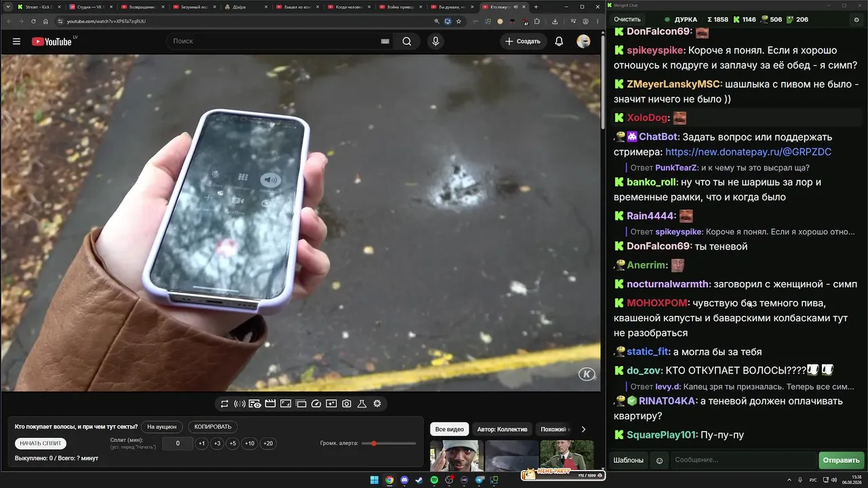The width and height of the screenshot is (868, 488).
Task: Adjust the Громк. алерта volume slider
Action: pyautogui.click(x=389, y=443)
